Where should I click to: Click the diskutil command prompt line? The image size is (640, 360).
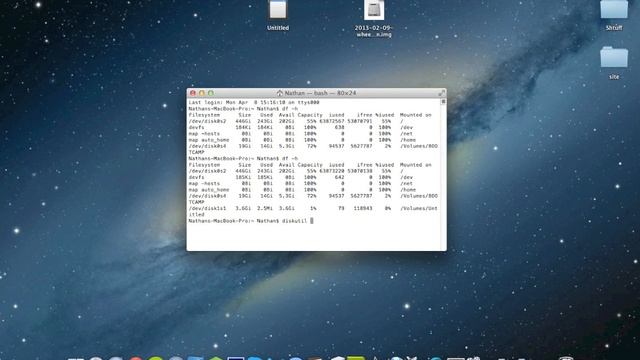(x=251, y=221)
